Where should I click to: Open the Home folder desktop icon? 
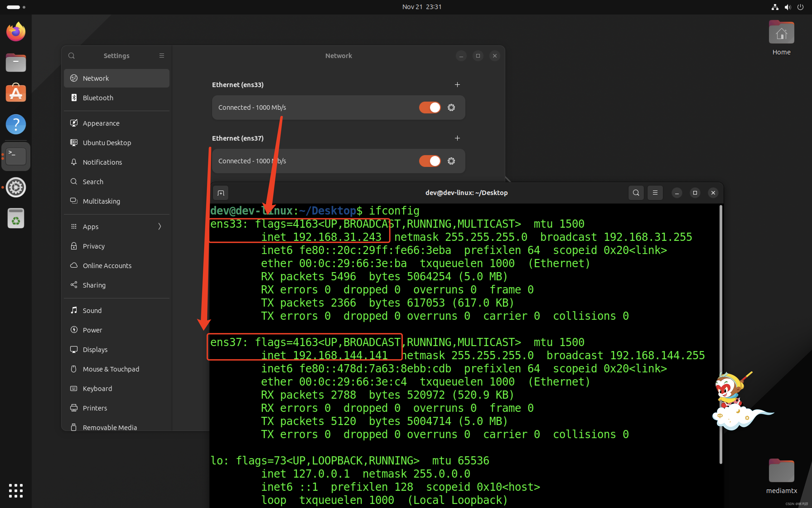click(781, 38)
